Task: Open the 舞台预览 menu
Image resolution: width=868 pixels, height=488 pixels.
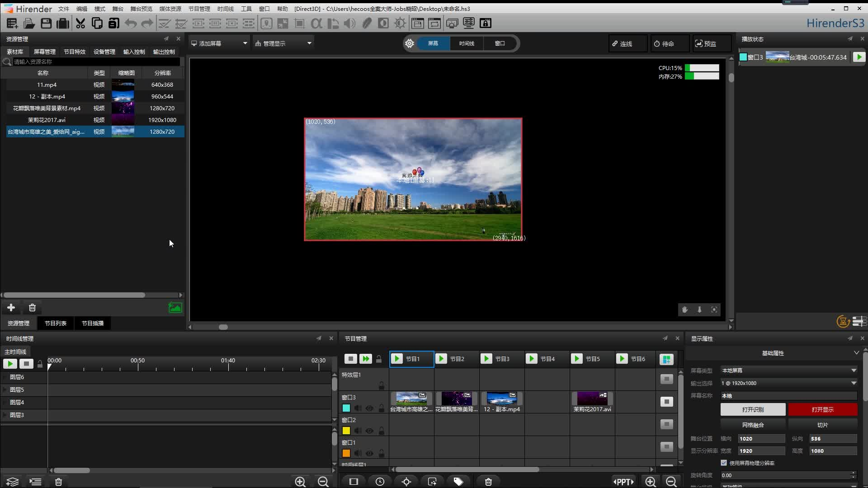Action: 141,9
